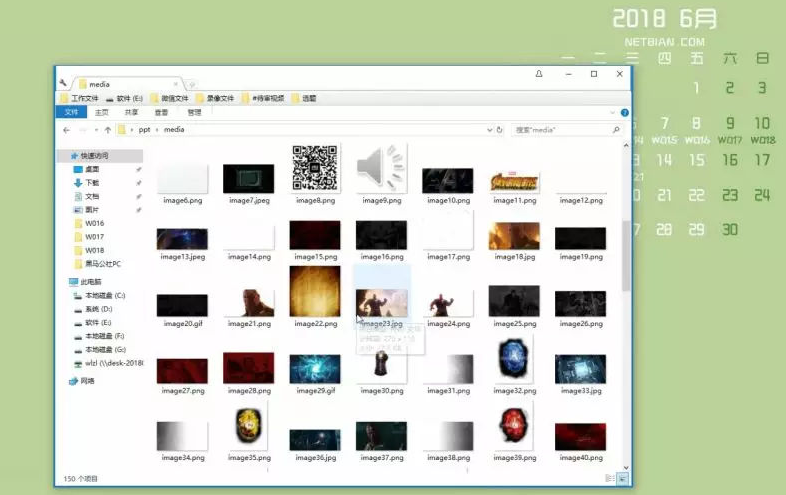Open the 共享 ribbon tab
786x495 pixels.
(x=131, y=113)
